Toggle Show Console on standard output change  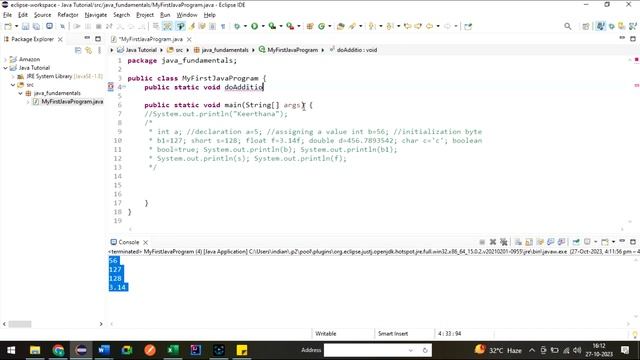[x=551, y=242]
